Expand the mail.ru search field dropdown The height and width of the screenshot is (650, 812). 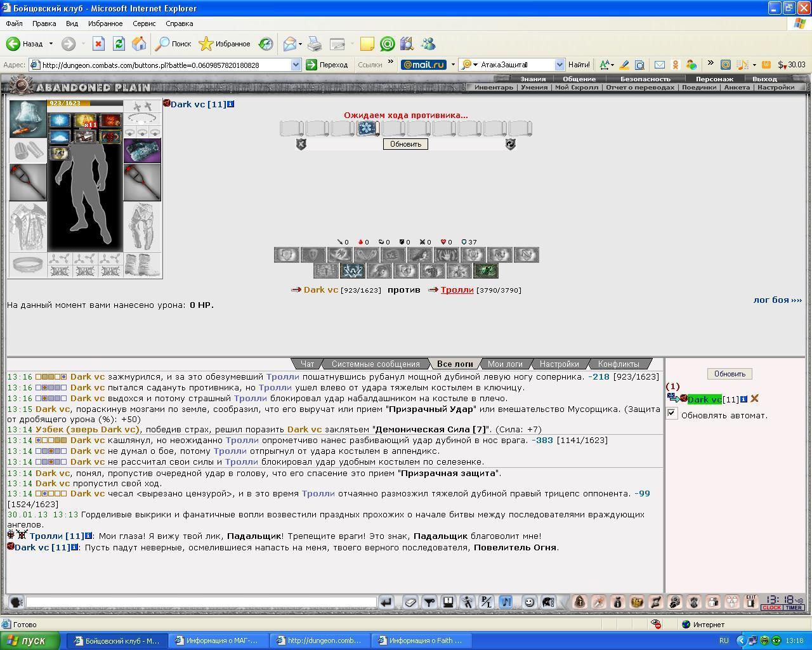click(x=560, y=65)
